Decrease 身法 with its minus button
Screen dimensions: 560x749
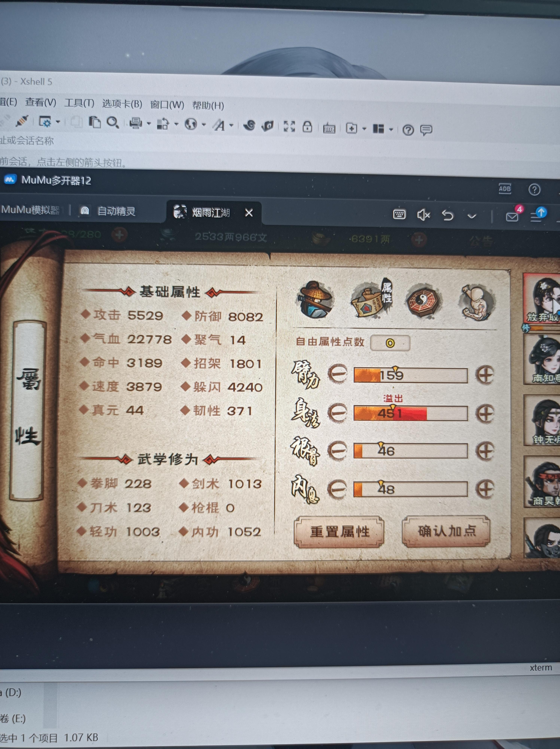[x=338, y=413]
